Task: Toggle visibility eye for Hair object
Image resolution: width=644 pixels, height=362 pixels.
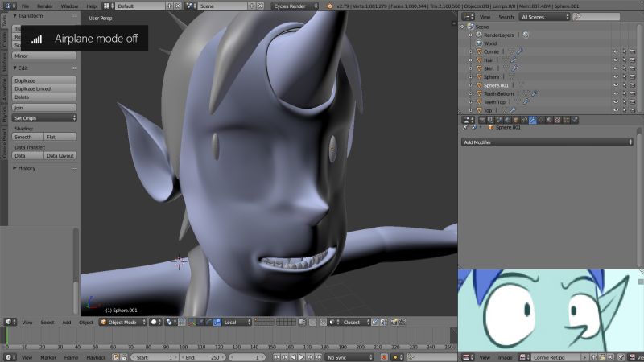Action: click(x=616, y=60)
